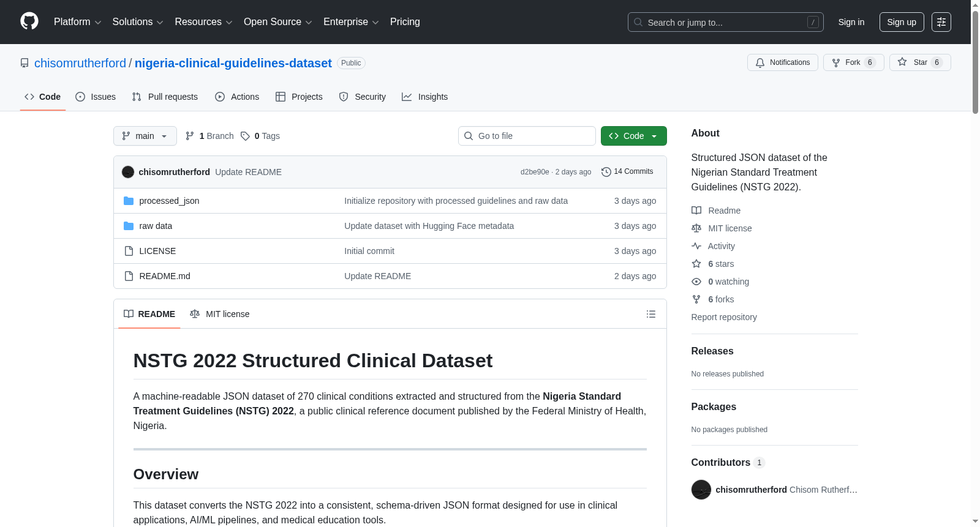Open the raw data folder
The image size is (980, 527).
tap(156, 226)
